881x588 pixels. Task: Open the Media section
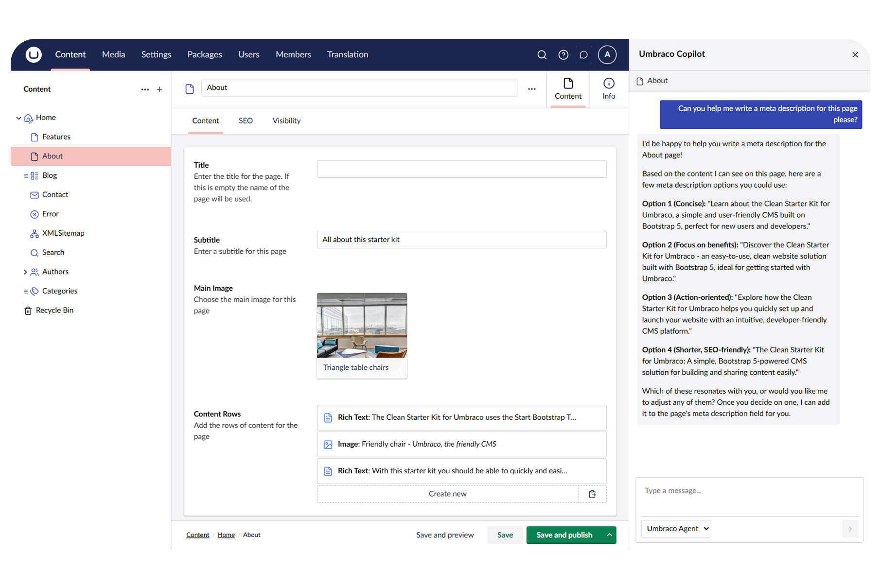pyautogui.click(x=113, y=55)
